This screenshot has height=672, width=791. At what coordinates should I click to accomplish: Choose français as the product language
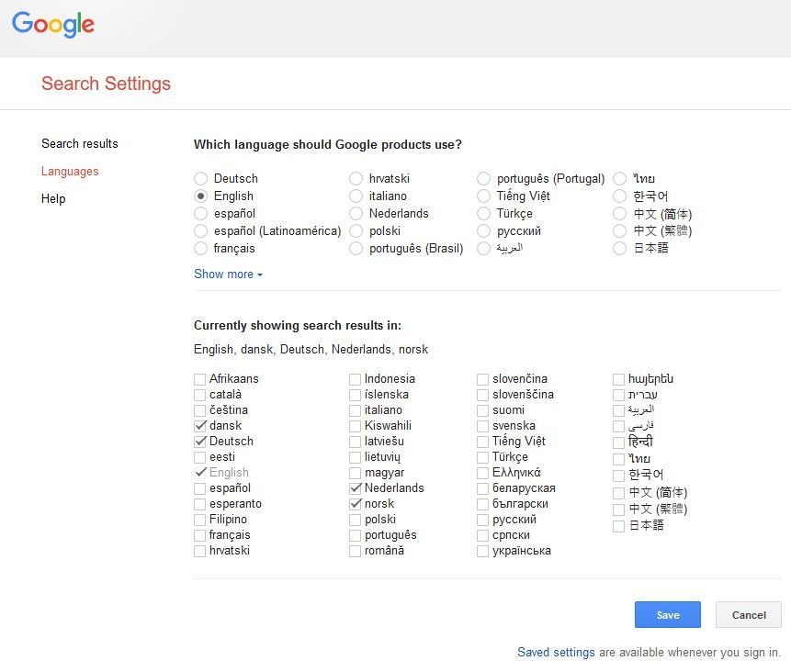pos(201,249)
